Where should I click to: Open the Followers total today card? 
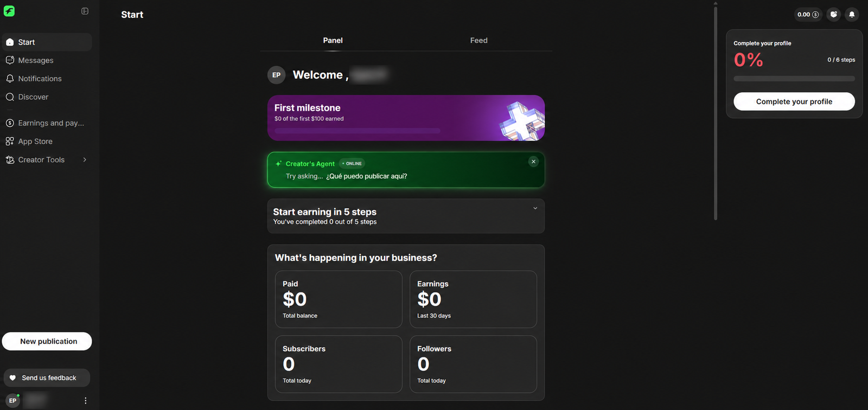(x=473, y=364)
